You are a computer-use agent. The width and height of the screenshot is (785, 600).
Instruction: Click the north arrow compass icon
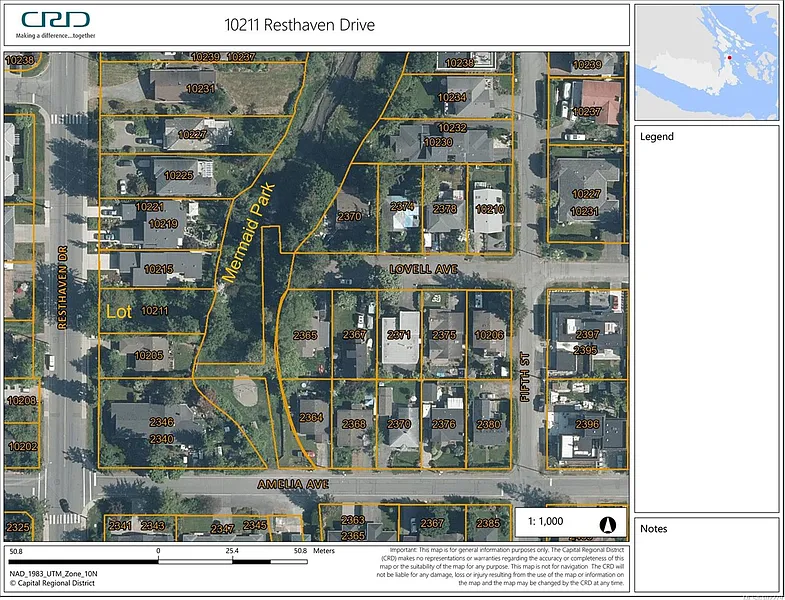point(606,522)
